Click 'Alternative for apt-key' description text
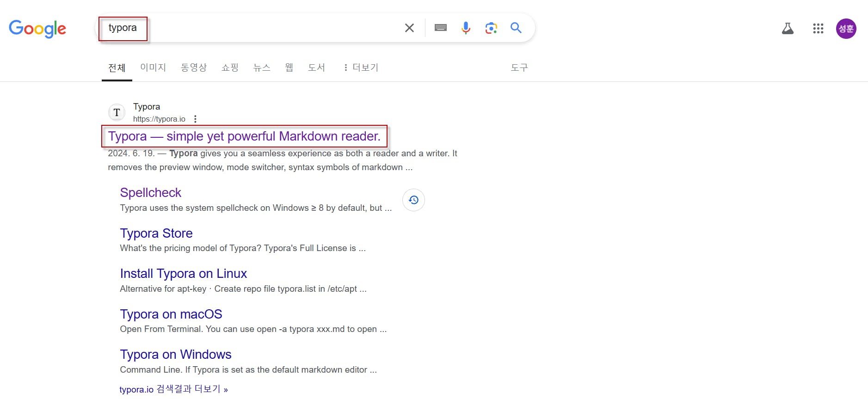The image size is (868, 399). 243,289
